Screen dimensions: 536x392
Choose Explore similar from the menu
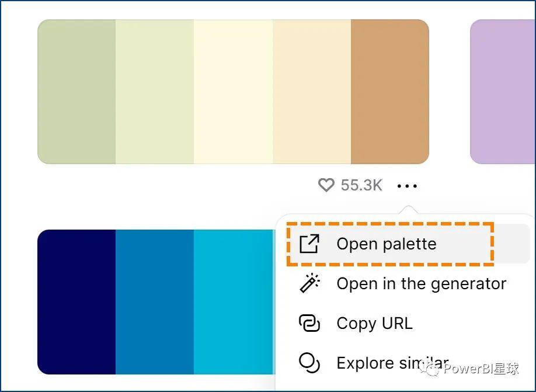(x=392, y=363)
